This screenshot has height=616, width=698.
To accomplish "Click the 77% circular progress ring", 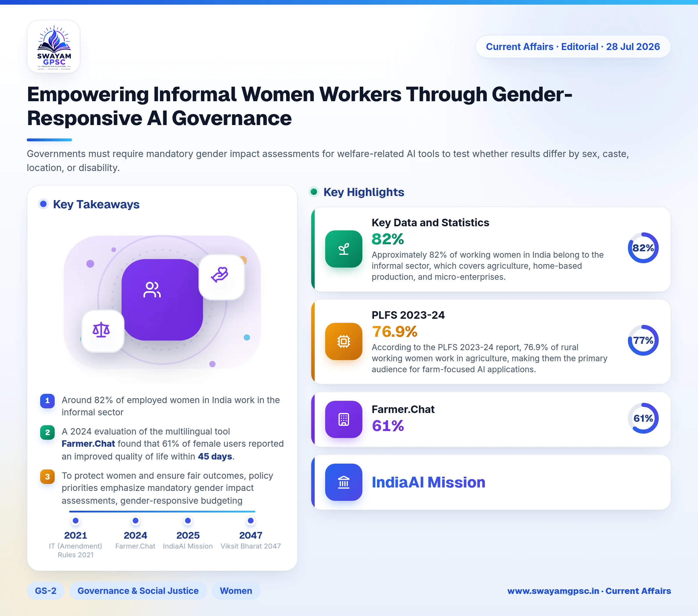I will [643, 340].
